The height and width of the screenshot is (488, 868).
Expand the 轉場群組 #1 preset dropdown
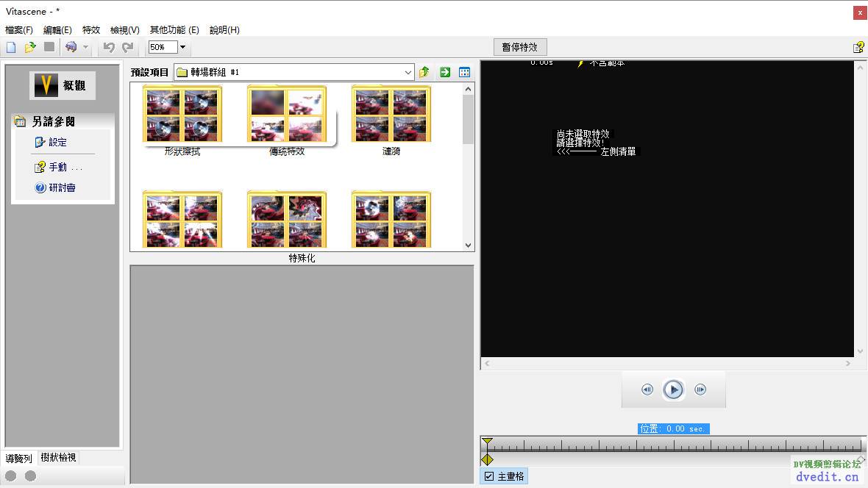pyautogui.click(x=408, y=73)
